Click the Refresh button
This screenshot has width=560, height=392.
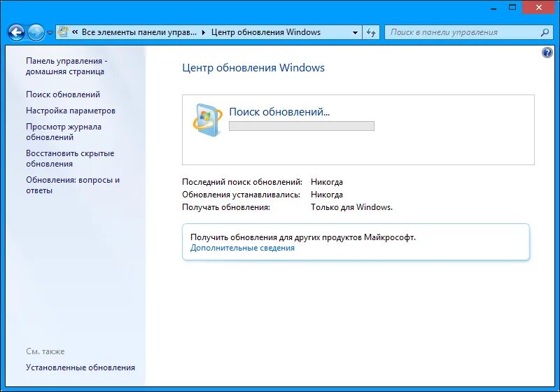(371, 32)
